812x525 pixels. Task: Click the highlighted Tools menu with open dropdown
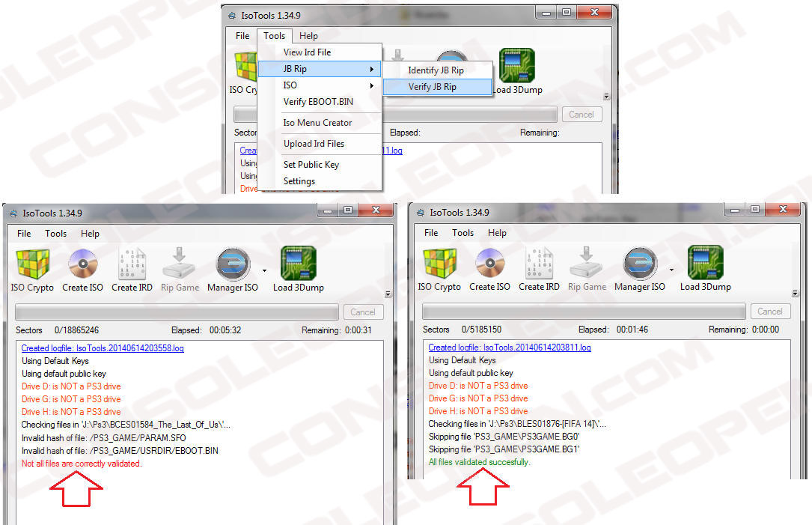[275, 36]
